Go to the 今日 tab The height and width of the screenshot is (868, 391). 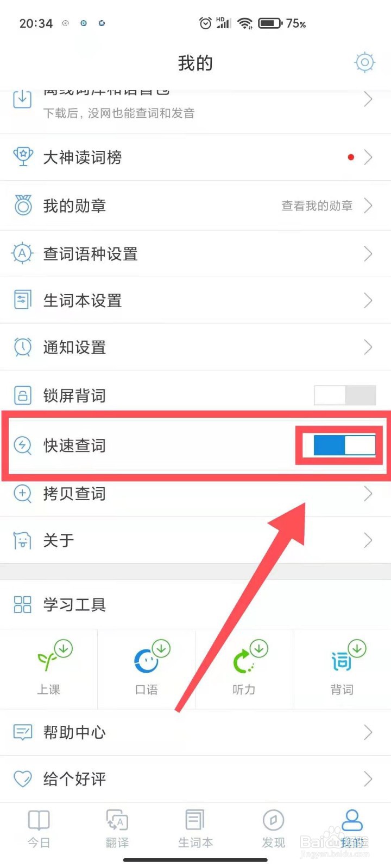pos(39,829)
